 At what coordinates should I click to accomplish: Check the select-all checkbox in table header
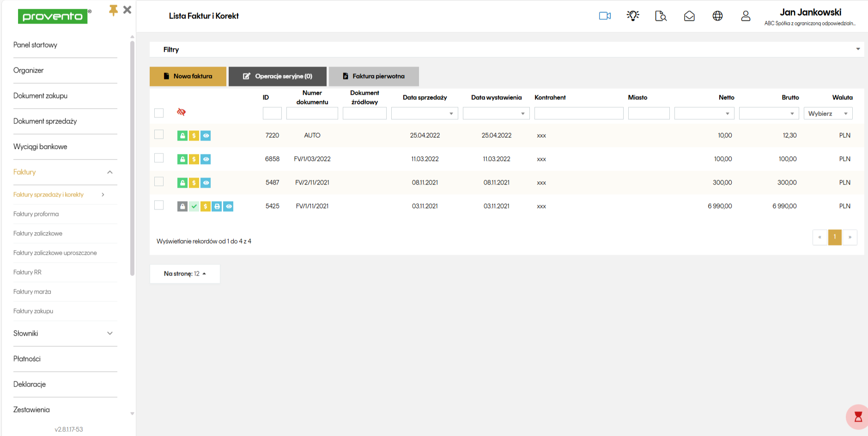coord(159,113)
